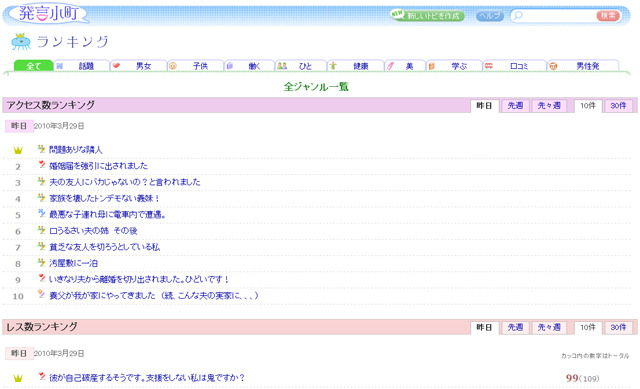Open topic いきなり夫から離婚を切り出されました
The width and height of the screenshot is (640, 389).
click(139, 279)
